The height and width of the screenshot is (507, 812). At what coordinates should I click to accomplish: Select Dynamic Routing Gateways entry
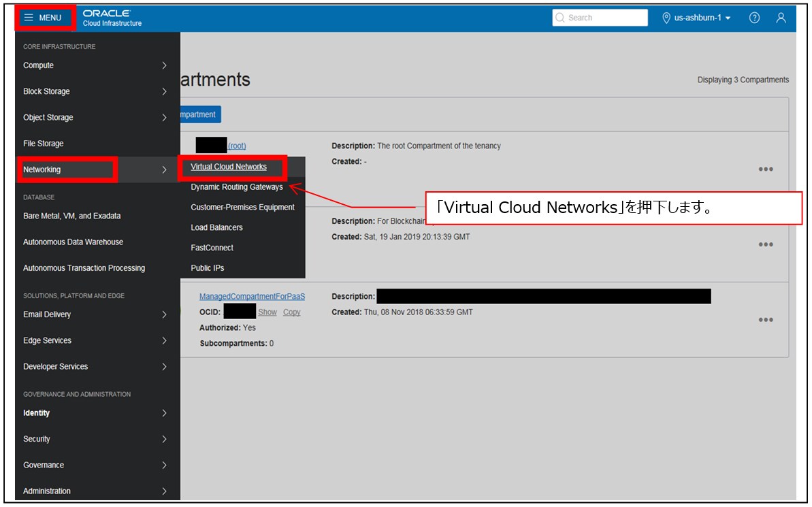tap(237, 187)
